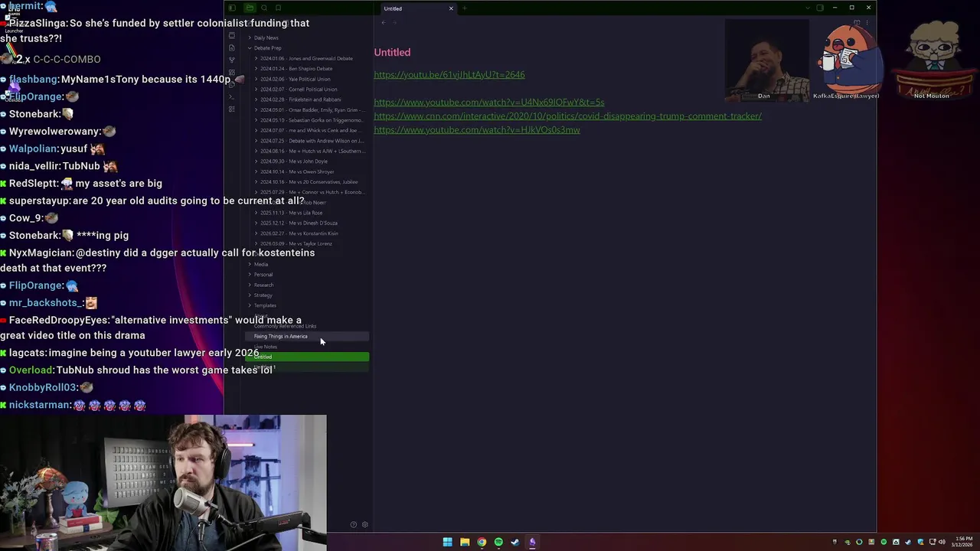Open the command palette terminal ribbon icon

pyautogui.click(x=232, y=97)
